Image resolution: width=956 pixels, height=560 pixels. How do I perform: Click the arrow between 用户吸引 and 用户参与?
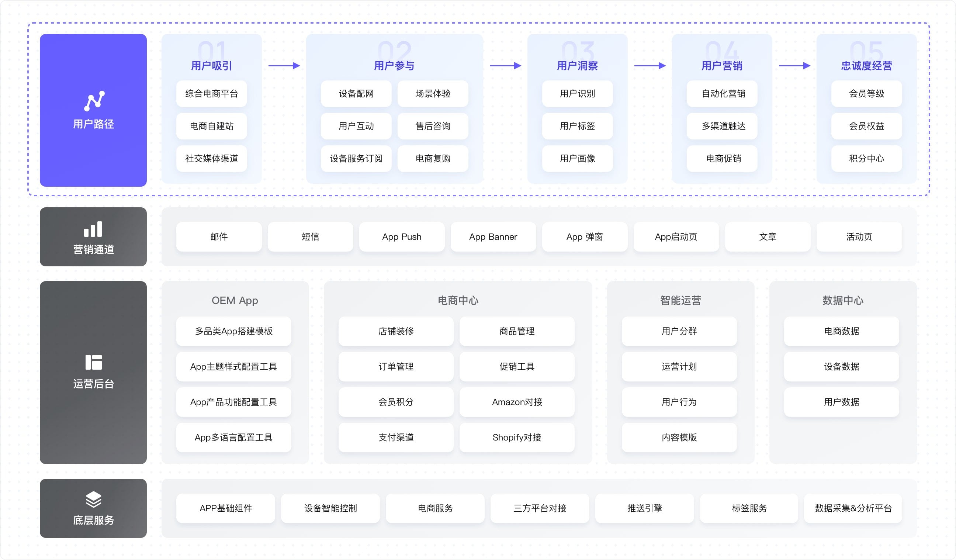click(x=284, y=66)
